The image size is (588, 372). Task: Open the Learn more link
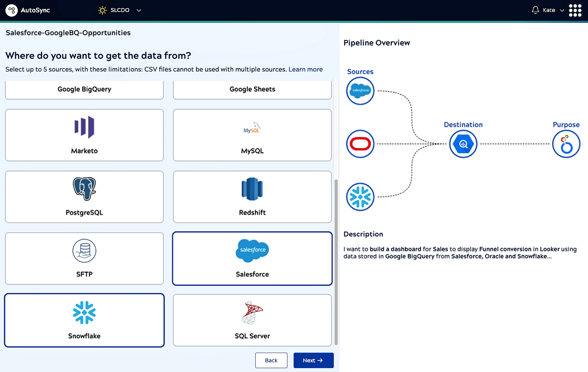pos(306,69)
